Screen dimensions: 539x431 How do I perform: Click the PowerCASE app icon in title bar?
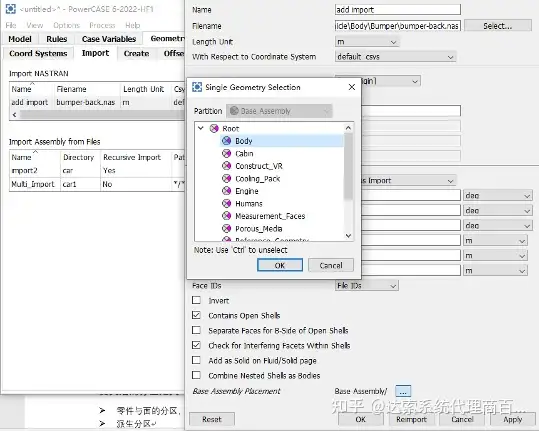(x=11, y=9)
